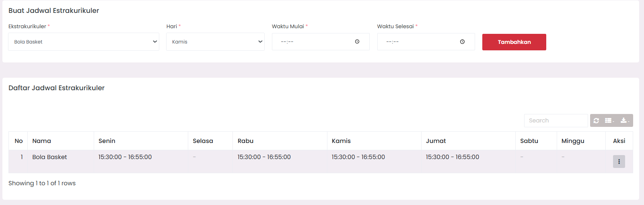644x205 pixels.
Task: Click the clock icon in Waktu Mulai
Action: click(357, 41)
